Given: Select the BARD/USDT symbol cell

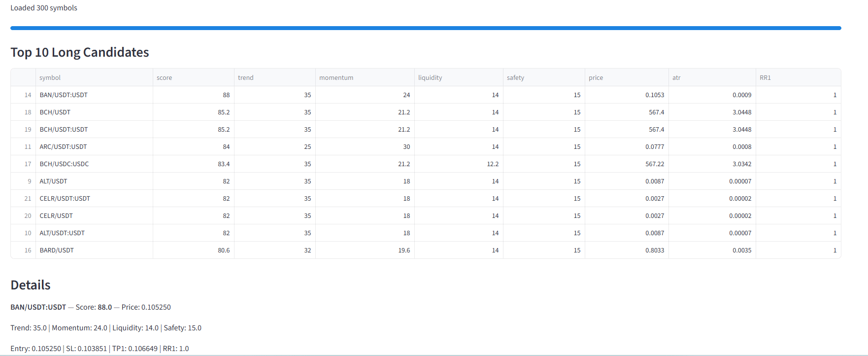Looking at the screenshot, I should point(57,250).
